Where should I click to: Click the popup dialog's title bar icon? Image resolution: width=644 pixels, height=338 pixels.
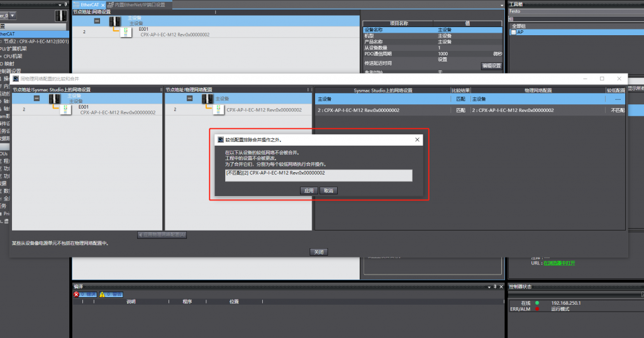pos(221,140)
